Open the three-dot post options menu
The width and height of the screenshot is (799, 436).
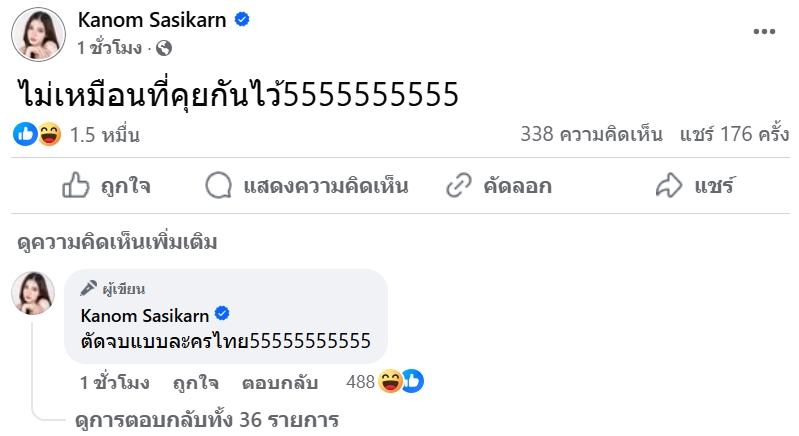(764, 31)
